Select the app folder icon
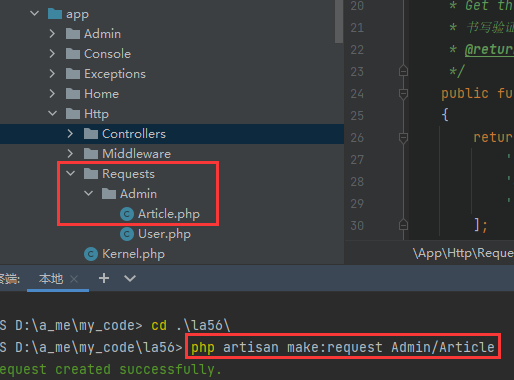This screenshot has height=380, width=514. tap(55, 14)
